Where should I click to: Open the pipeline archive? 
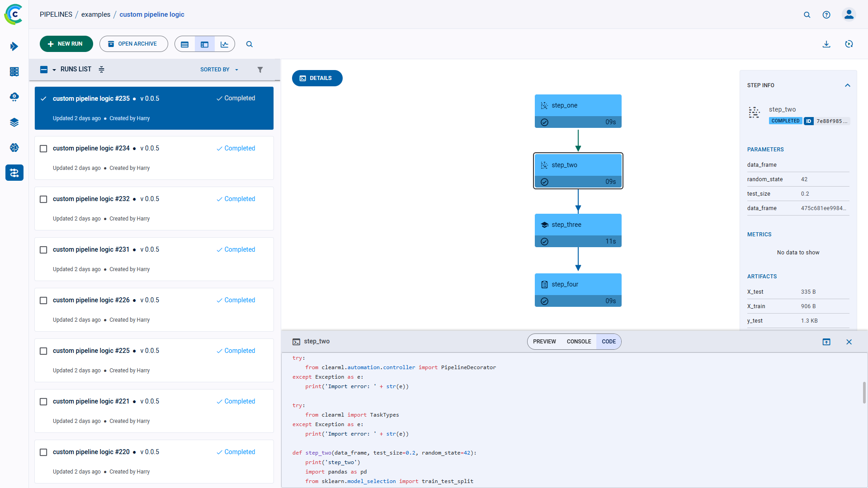133,44
